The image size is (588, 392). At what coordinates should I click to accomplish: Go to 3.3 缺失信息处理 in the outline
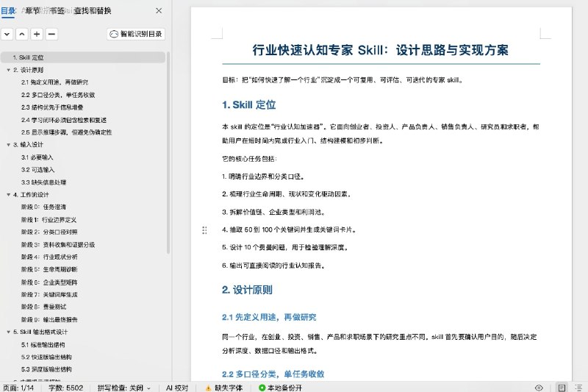pos(43,182)
